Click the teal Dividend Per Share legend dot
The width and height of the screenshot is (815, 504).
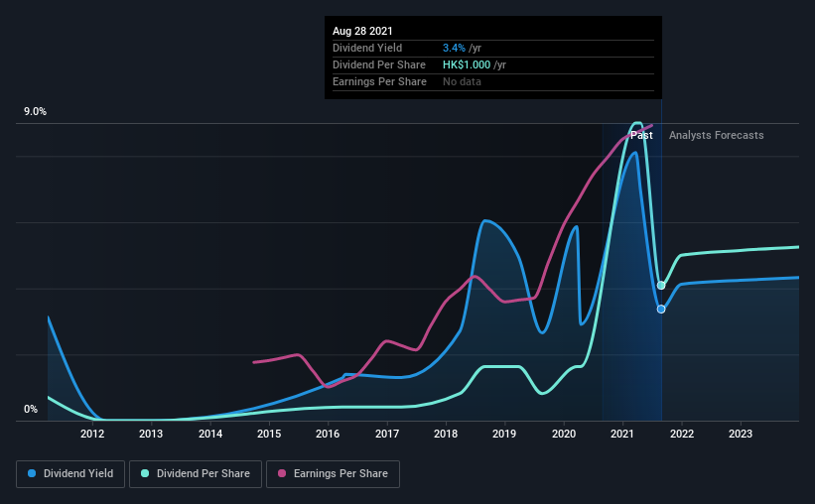pos(145,473)
